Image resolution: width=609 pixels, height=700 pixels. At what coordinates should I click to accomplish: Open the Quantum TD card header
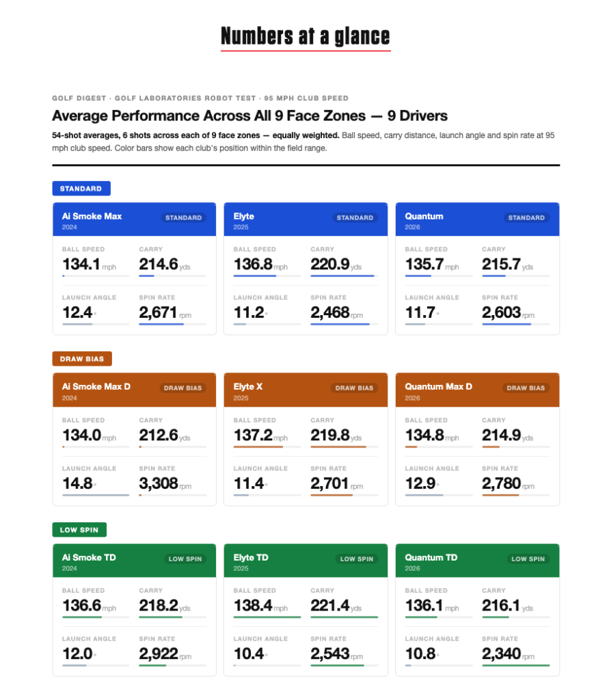click(431, 558)
